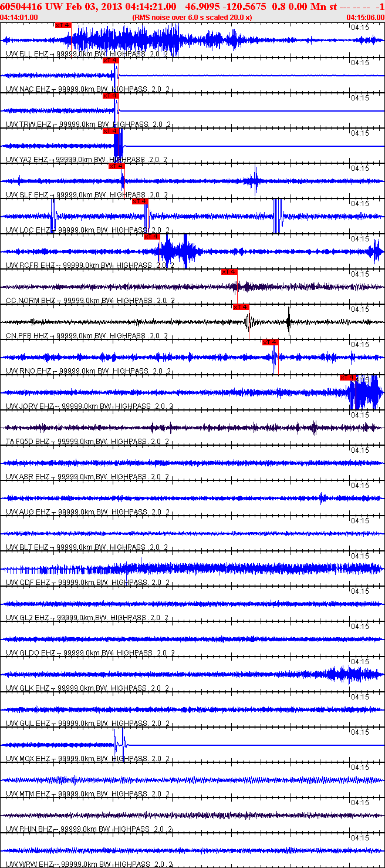Click the 'CC.NORM BHZ' station label
Screen dimensions: 385x868
(30, 300)
